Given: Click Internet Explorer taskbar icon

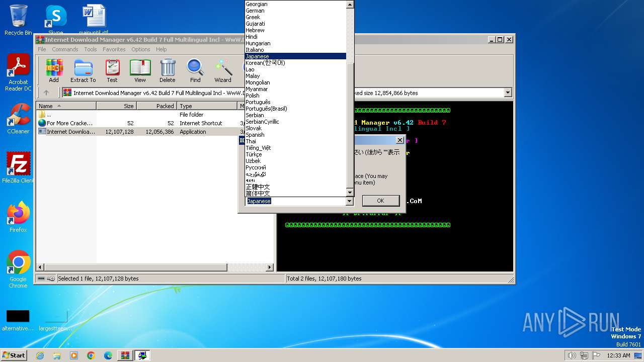Looking at the screenshot, I should click(x=40, y=355).
